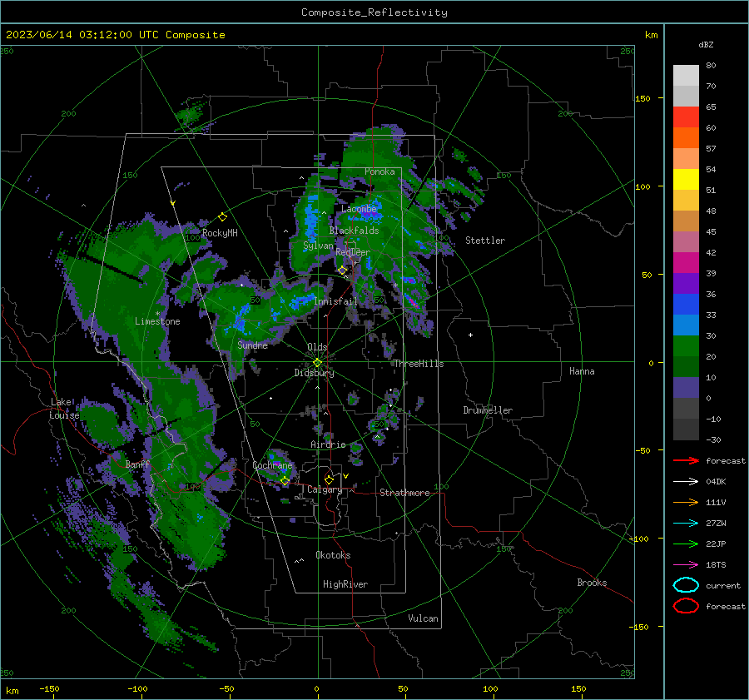Click the Blackfalds map label
749x700 pixels.
pos(354,231)
